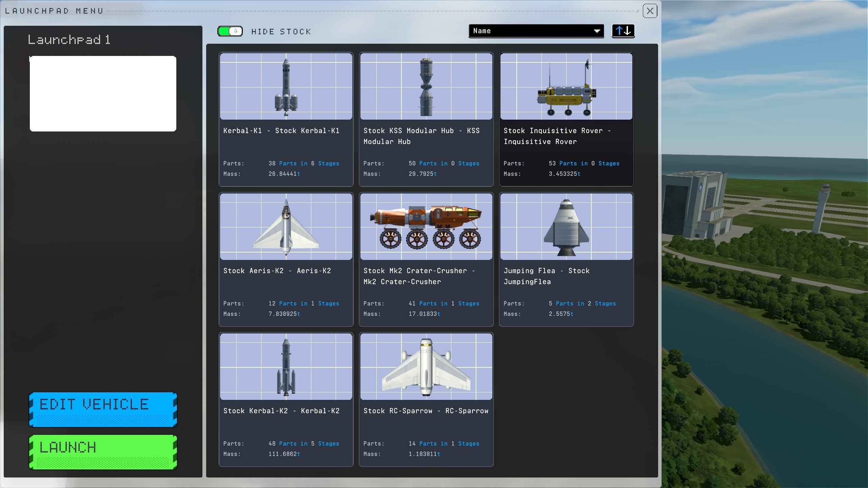Click '5 Parts in 2 Stages' text
This screenshot has width=868, height=488.
582,304
